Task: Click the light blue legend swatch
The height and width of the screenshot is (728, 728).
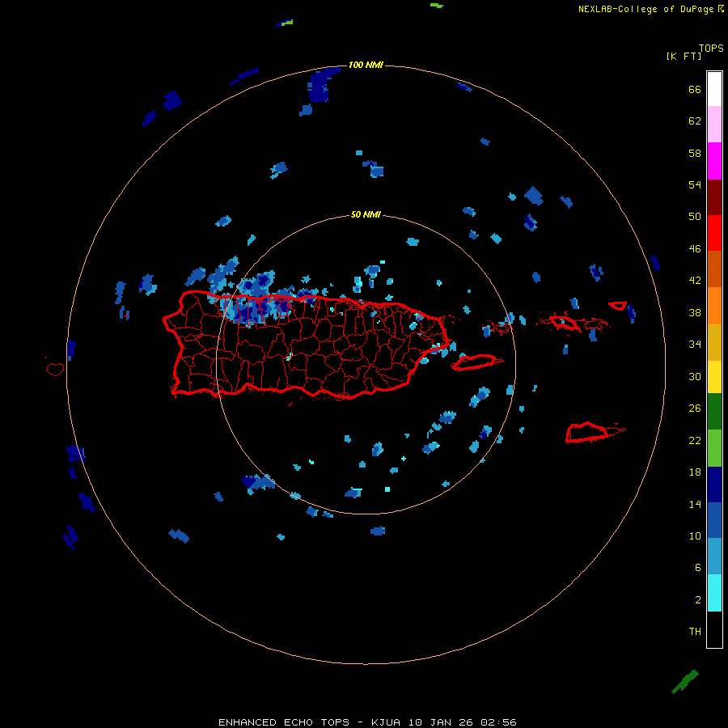Action: pyautogui.click(x=714, y=556)
